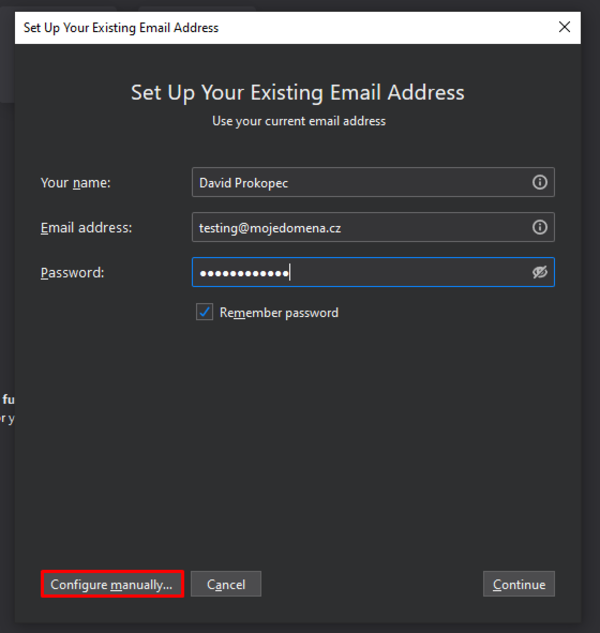
Task: Click the bold text behind the dialog's left edge
Action: pos(7,398)
